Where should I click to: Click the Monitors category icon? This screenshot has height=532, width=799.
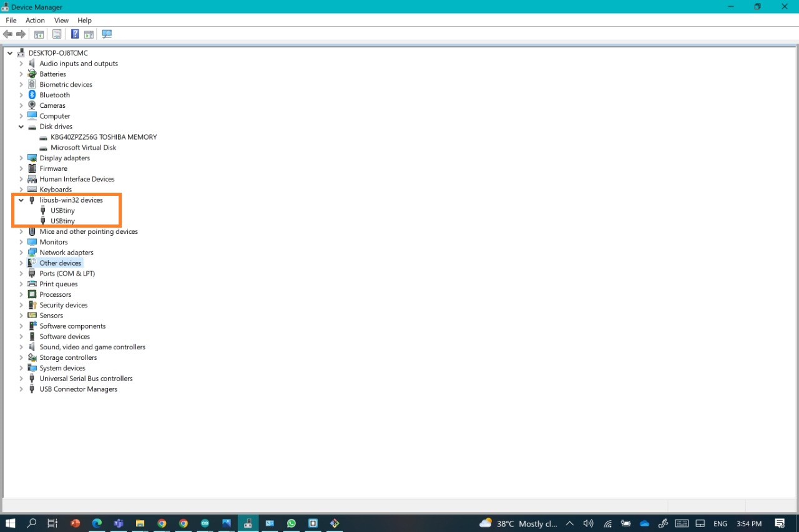click(x=32, y=242)
